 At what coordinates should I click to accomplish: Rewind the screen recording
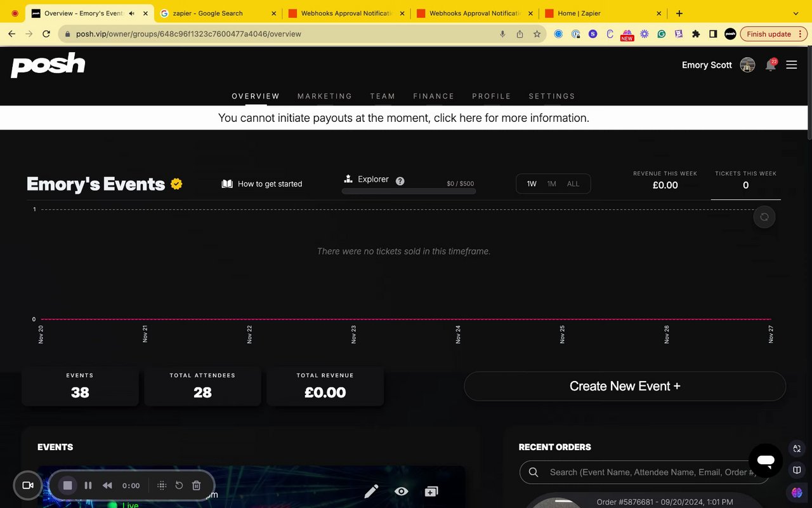(x=107, y=485)
